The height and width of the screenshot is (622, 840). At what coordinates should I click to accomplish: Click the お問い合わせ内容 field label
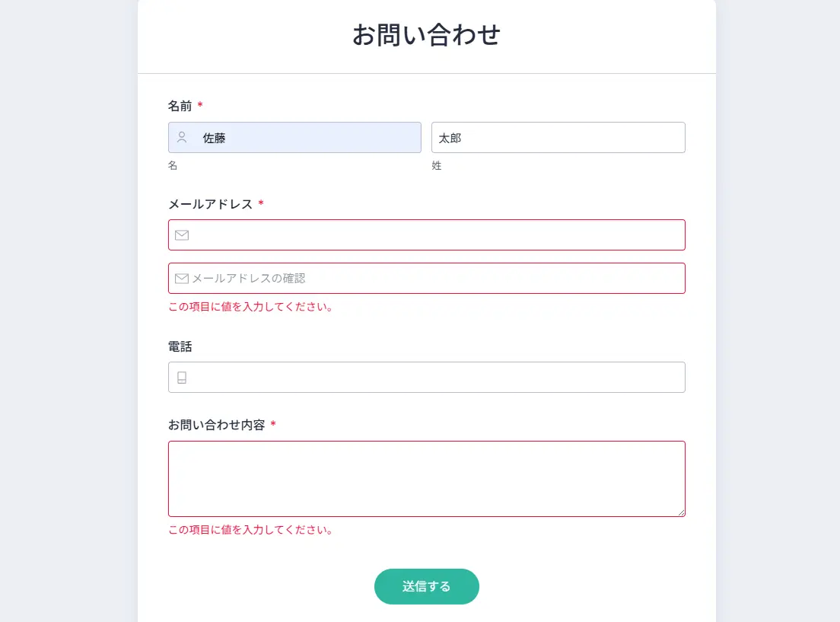(x=216, y=426)
